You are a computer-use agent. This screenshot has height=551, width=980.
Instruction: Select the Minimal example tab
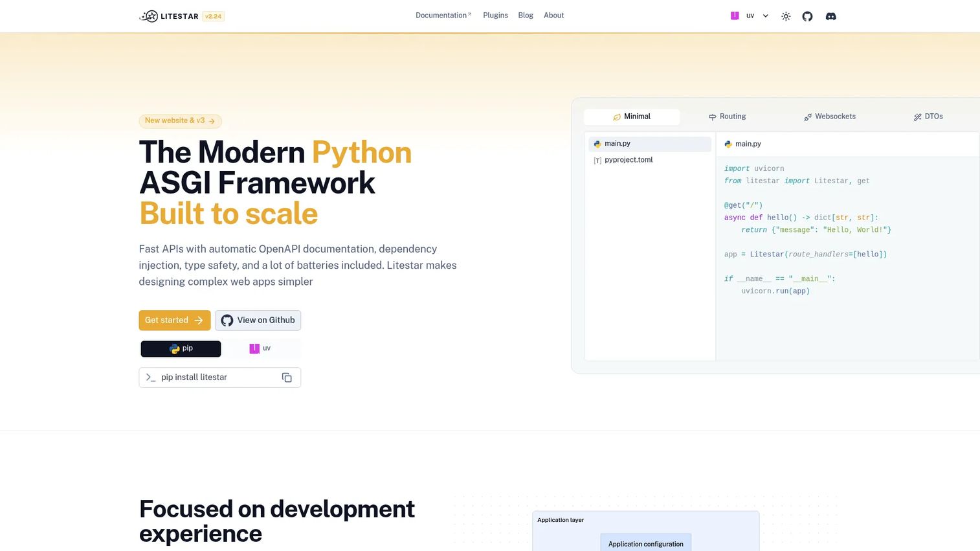click(632, 117)
